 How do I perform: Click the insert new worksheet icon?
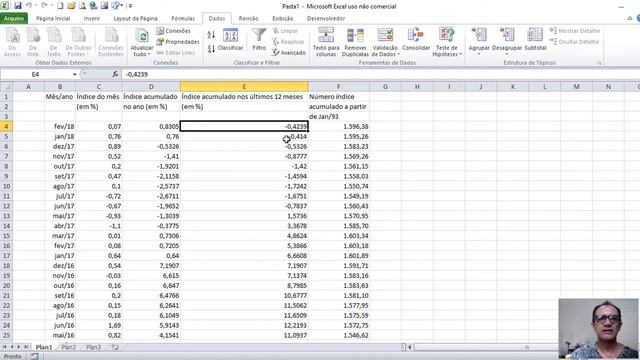click(115, 347)
